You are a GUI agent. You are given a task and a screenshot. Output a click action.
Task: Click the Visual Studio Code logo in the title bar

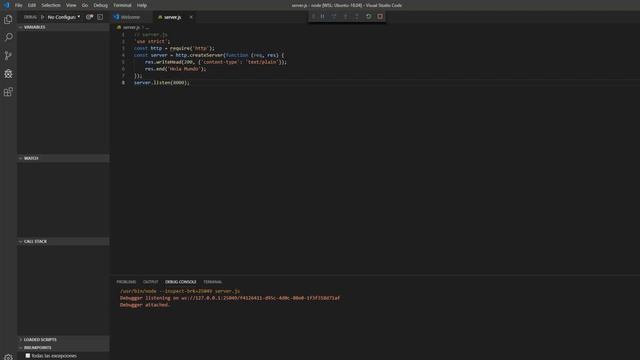pos(7,5)
